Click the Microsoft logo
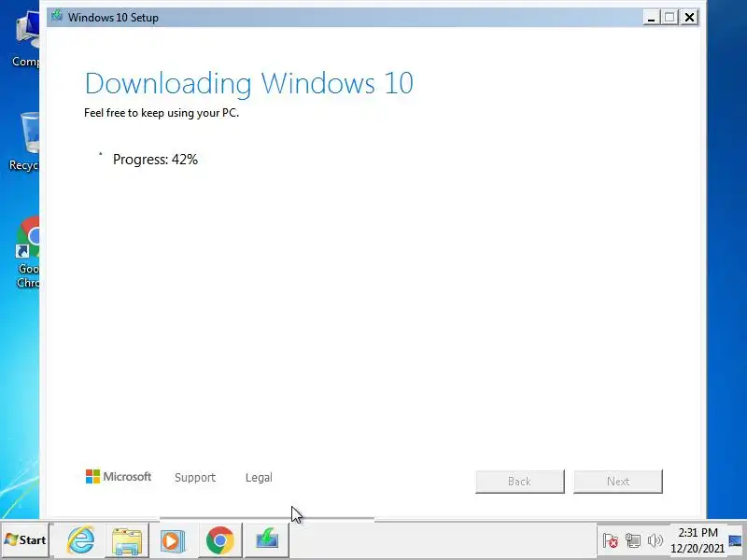 pos(119,476)
